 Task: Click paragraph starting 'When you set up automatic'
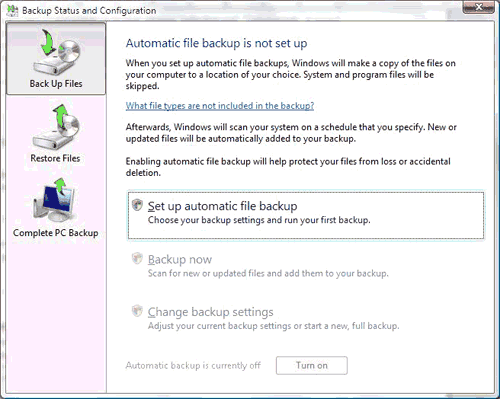click(x=291, y=75)
